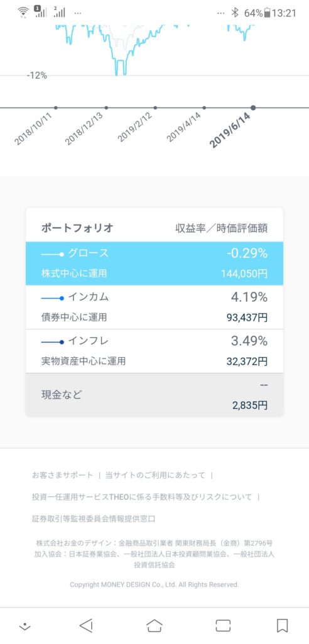The height and width of the screenshot is (644, 309).
Task: Select the 2019/4/14 timeline point
Action: pos(204,108)
